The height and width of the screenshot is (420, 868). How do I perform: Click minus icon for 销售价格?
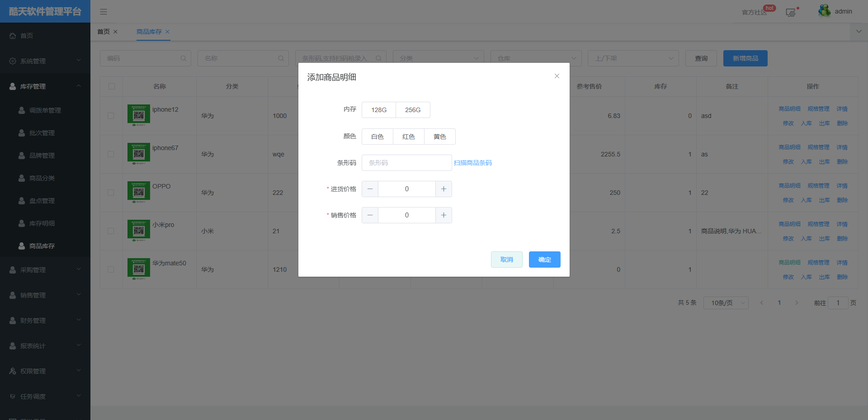click(370, 215)
